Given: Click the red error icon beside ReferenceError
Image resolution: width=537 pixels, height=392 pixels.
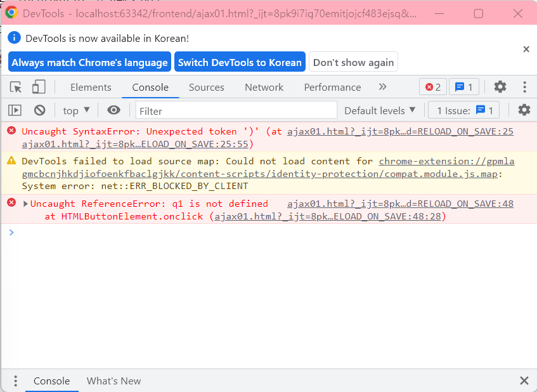Looking at the screenshot, I should 11,202.
